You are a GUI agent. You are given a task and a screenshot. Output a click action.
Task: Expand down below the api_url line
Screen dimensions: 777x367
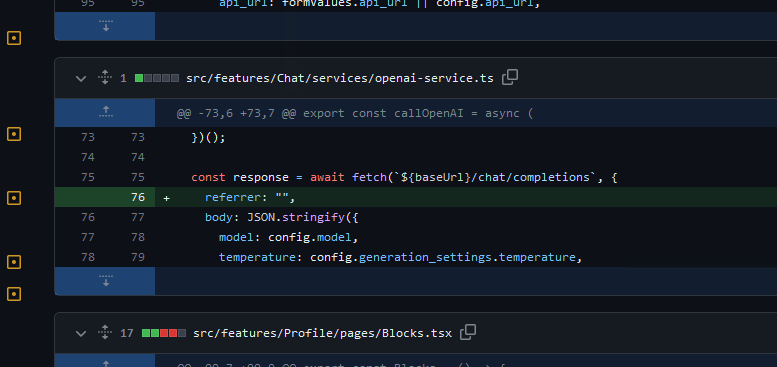click(105, 26)
